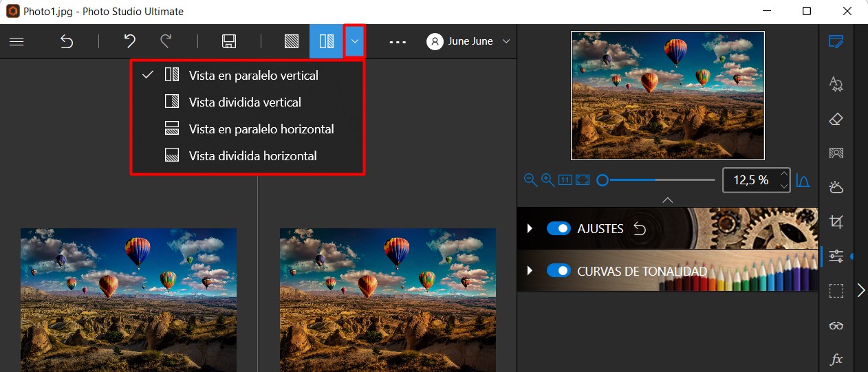The image size is (868, 372).
Task: Click the AJUSTES section title
Action: point(600,228)
